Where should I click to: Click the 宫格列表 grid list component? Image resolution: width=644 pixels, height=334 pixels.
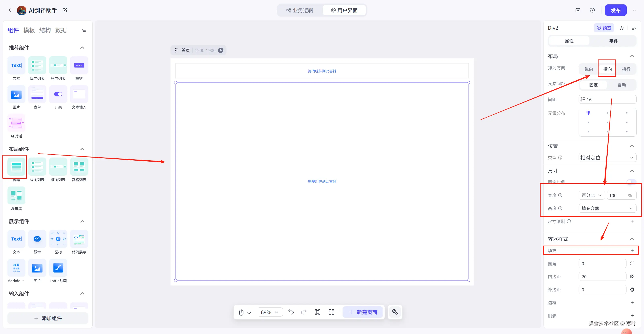pyautogui.click(x=79, y=167)
